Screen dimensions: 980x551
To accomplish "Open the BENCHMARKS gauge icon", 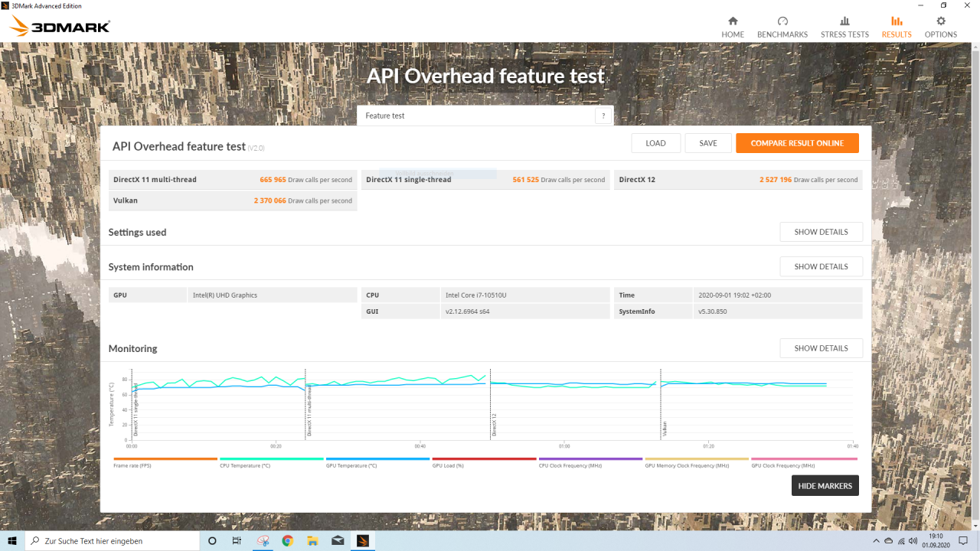I will coord(782,21).
